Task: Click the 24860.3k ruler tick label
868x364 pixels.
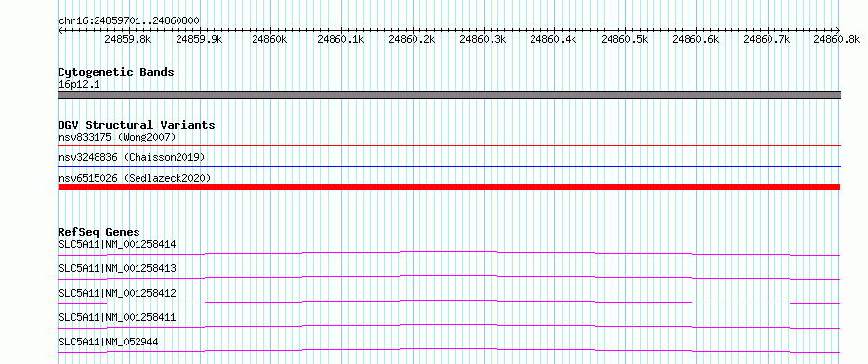Action: pos(483,39)
